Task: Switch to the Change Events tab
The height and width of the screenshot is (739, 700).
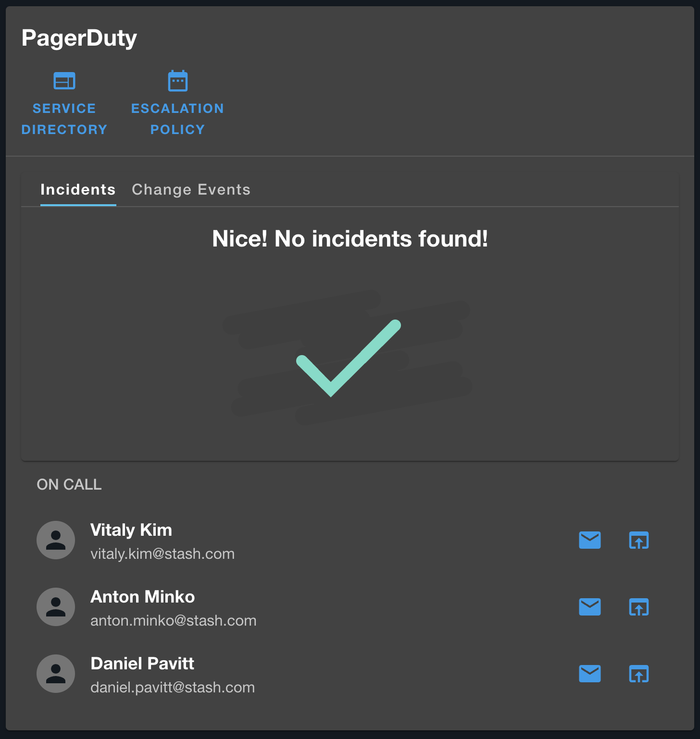Action: tap(191, 190)
